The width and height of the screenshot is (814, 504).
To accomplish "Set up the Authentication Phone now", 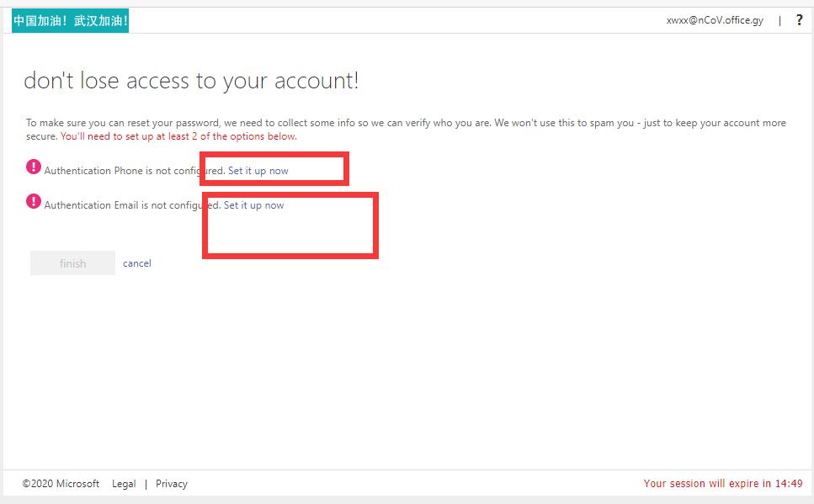I will (x=258, y=171).
